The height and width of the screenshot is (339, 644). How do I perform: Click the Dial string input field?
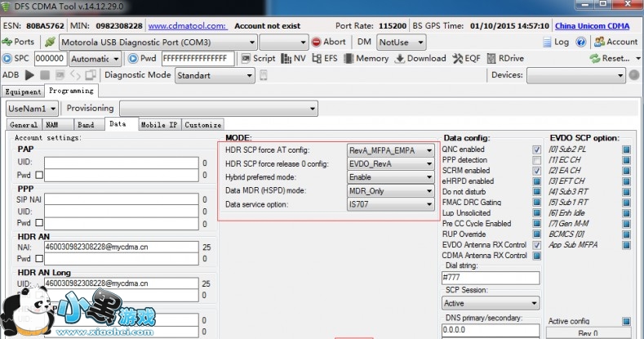(491, 278)
